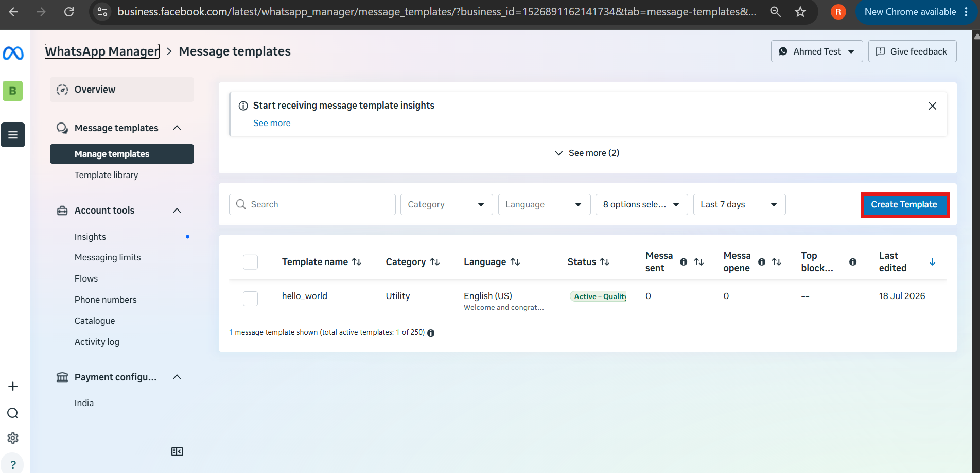This screenshot has width=980, height=473.
Task: Click info icon beside Top block reason column
Action: pyautogui.click(x=853, y=262)
